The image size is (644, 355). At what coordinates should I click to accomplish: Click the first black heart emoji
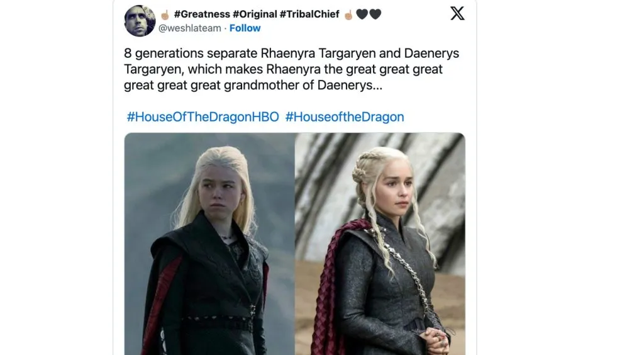pyautogui.click(x=362, y=14)
